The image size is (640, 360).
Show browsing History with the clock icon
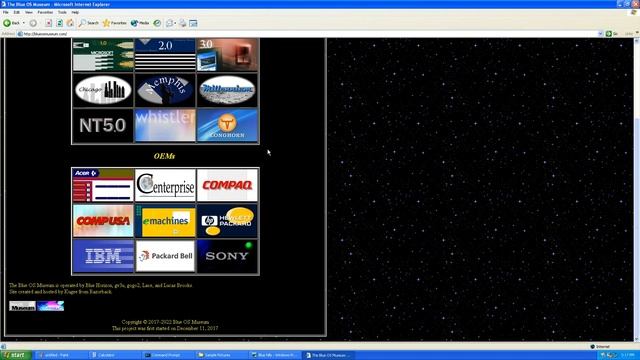coord(157,23)
